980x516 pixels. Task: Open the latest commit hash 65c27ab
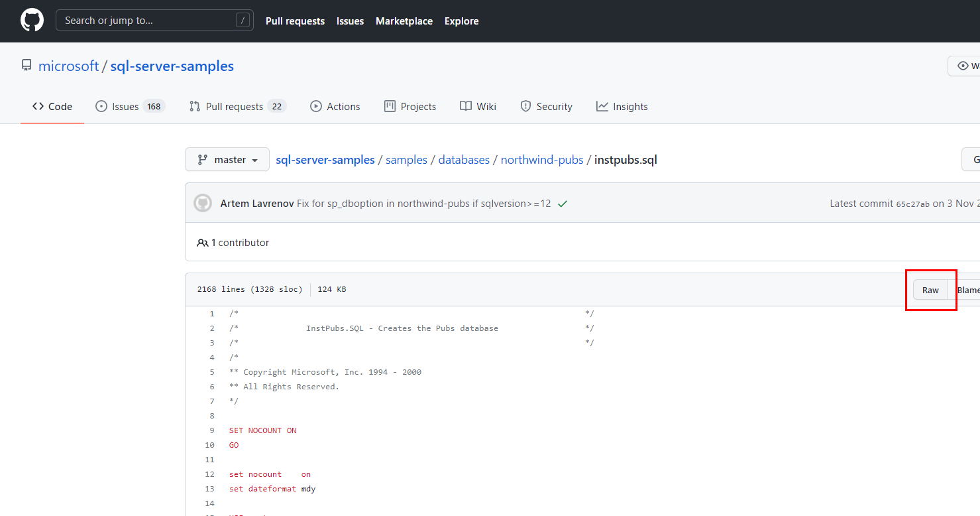coord(912,204)
